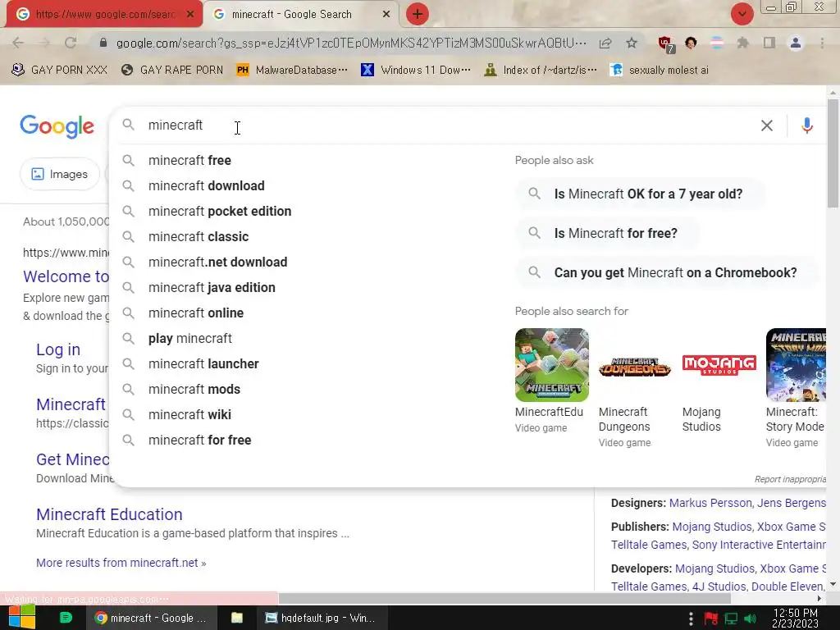Click the Images filter chip
Screen dimensions: 840x630
[59, 174]
